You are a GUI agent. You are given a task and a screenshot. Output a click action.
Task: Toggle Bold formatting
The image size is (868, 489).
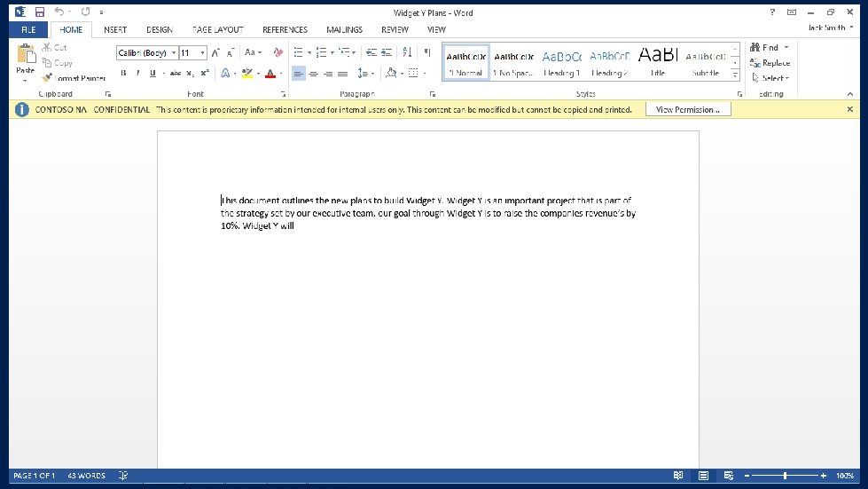pyautogui.click(x=123, y=73)
